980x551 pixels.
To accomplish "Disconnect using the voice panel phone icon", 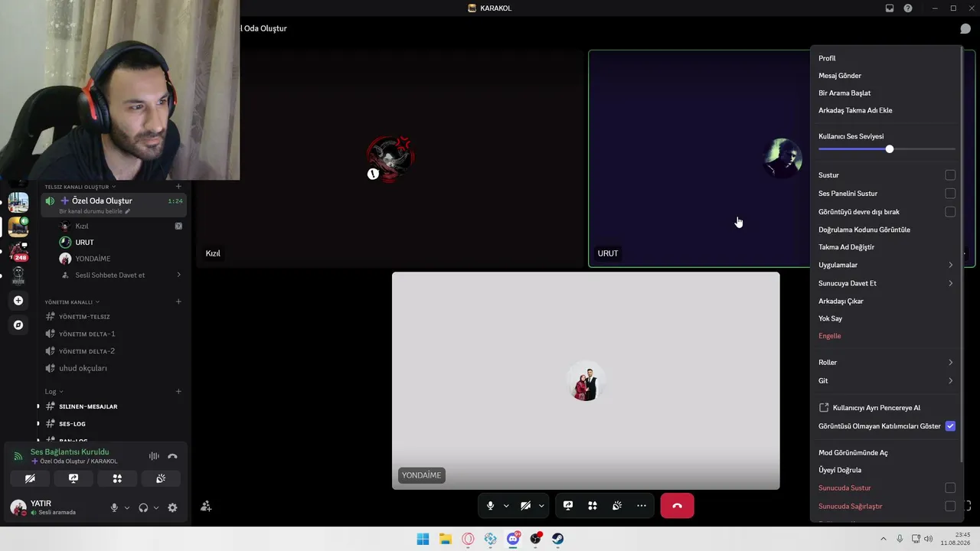I will 172,456.
